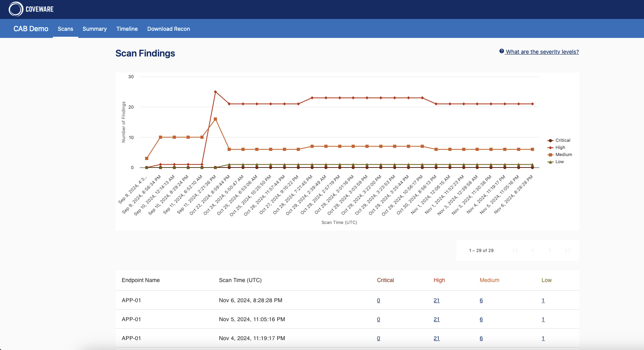Open the Scans tab
This screenshot has width=644, height=350.
point(66,29)
